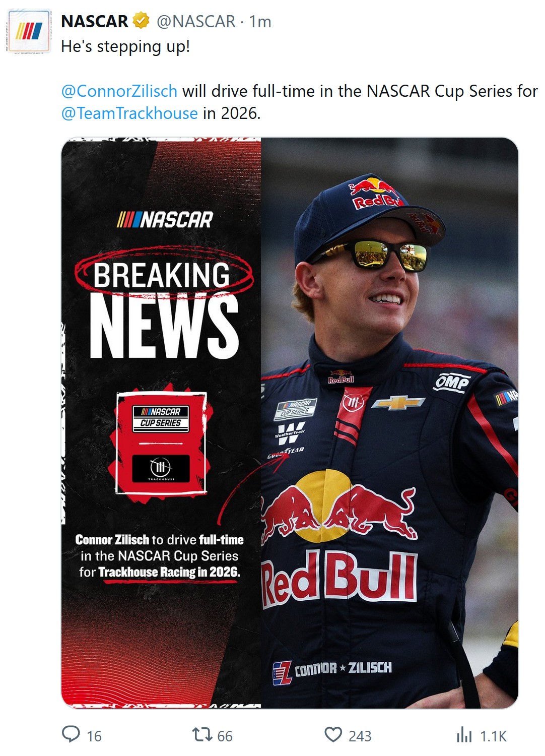
Task: Retweet the post using the arrows icon
Action: [202, 734]
